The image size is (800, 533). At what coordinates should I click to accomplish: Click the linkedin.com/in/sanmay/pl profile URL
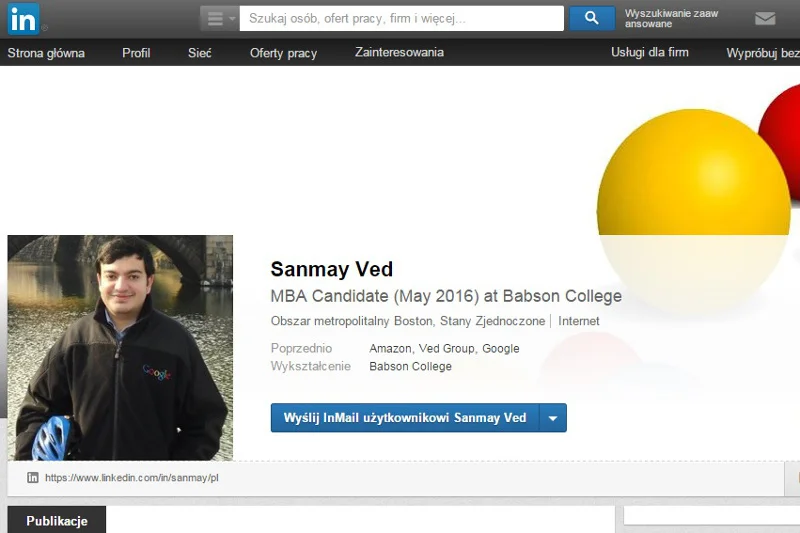132,478
